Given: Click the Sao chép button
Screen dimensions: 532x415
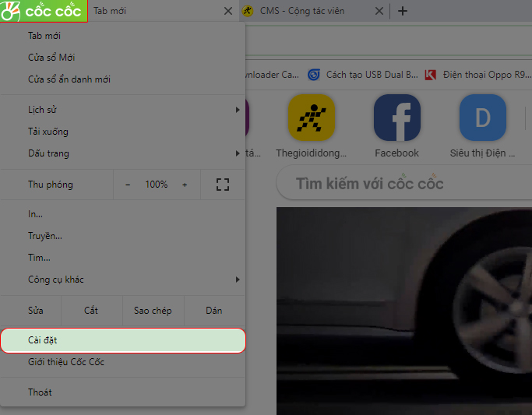Looking at the screenshot, I should click(153, 310).
